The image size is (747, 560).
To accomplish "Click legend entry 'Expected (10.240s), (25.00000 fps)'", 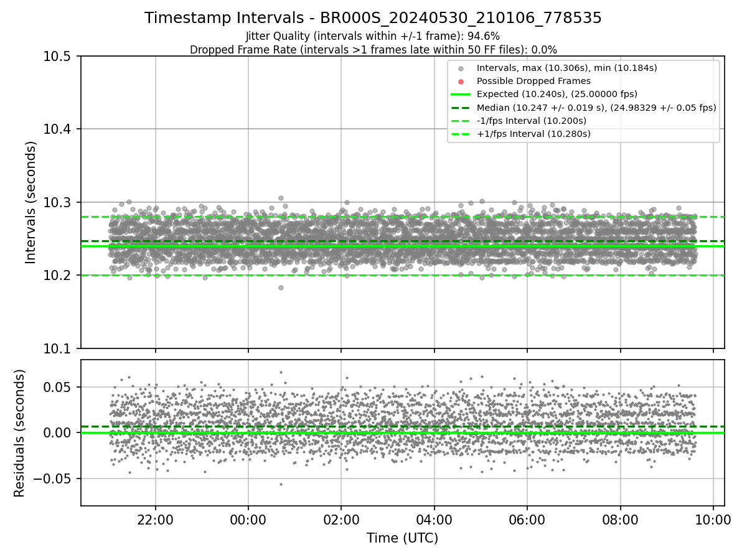I will [557, 94].
